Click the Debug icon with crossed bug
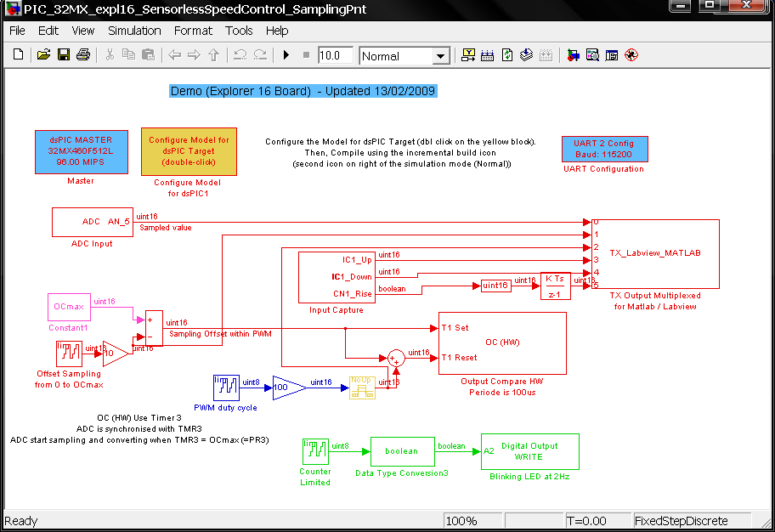The width and height of the screenshot is (775, 532). (631, 55)
